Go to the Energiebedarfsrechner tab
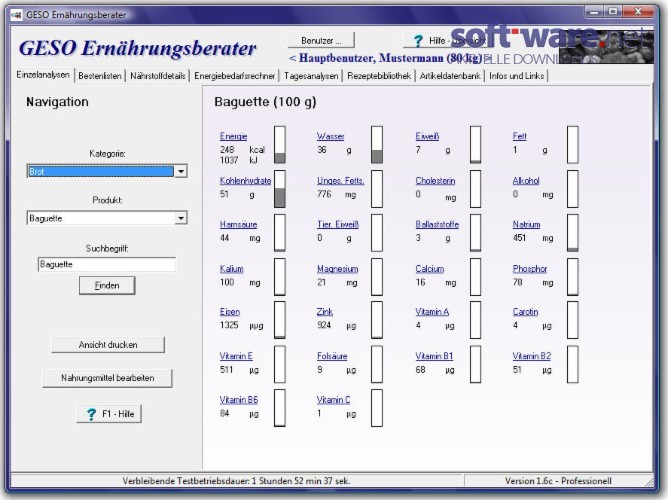Viewport: 668px width, 500px height. click(234, 76)
